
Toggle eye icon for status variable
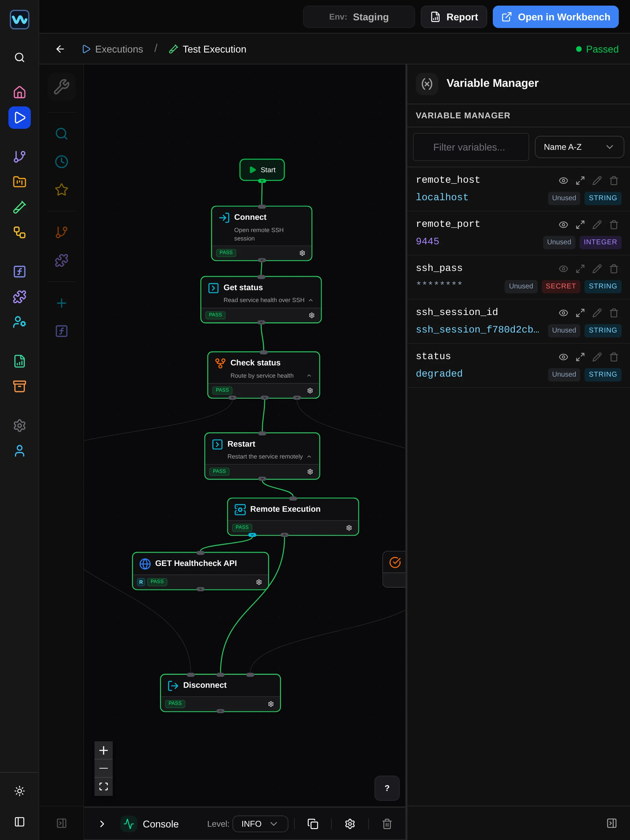coord(563,357)
